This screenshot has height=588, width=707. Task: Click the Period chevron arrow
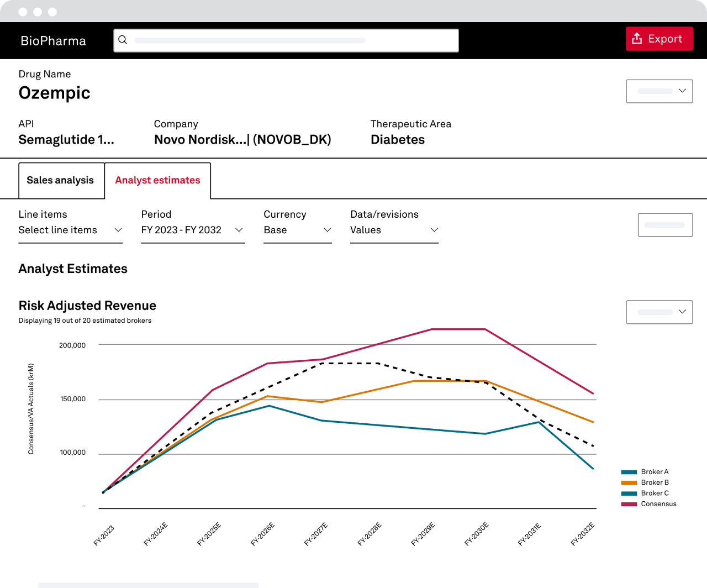tap(239, 230)
